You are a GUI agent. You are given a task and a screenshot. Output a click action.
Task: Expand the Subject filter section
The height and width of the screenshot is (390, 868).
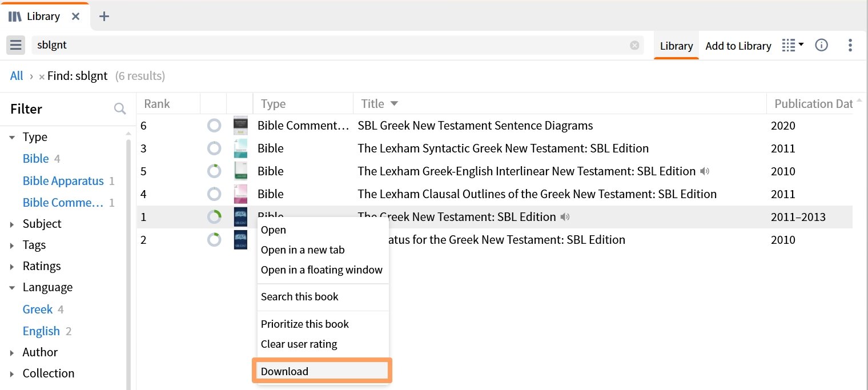pyautogui.click(x=12, y=224)
